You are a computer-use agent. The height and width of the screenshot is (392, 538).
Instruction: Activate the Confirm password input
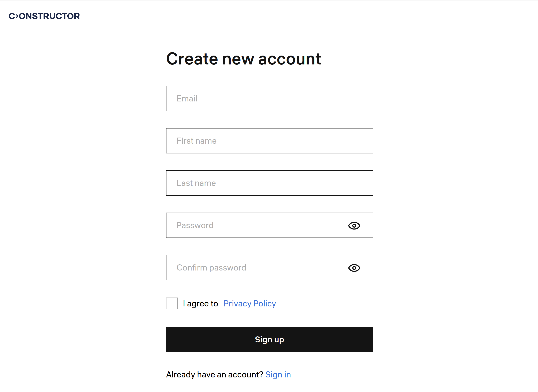[256, 267]
